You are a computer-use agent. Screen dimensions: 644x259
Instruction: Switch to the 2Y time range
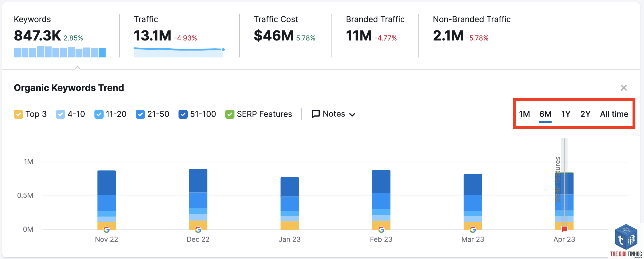point(585,114)
